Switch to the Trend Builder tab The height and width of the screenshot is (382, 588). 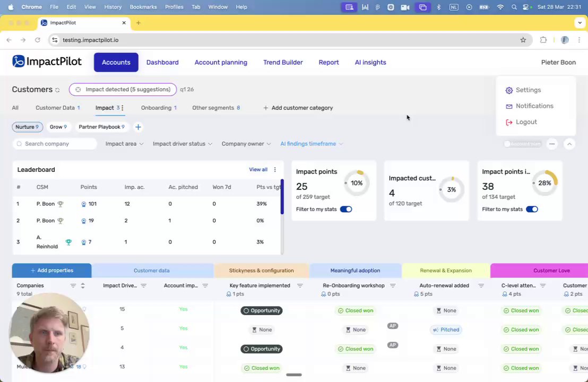tap(283, 62)
